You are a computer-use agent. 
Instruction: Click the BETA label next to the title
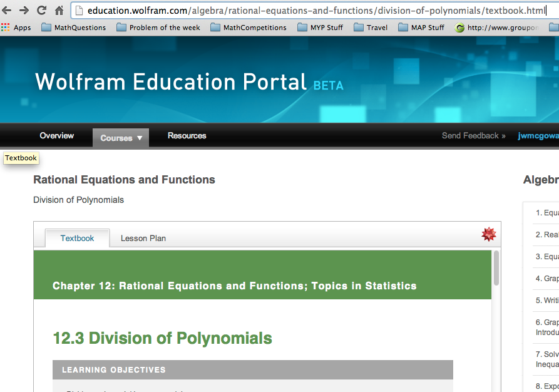pyautogui.click(x=329, y=86)
